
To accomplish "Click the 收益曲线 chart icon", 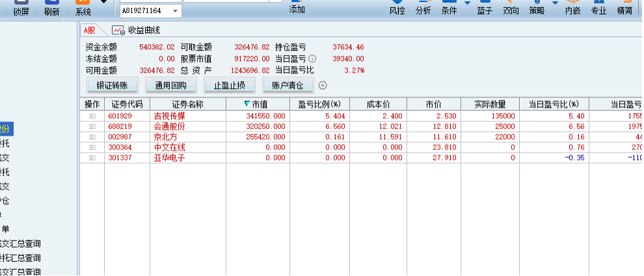I will tap(118, 31).
